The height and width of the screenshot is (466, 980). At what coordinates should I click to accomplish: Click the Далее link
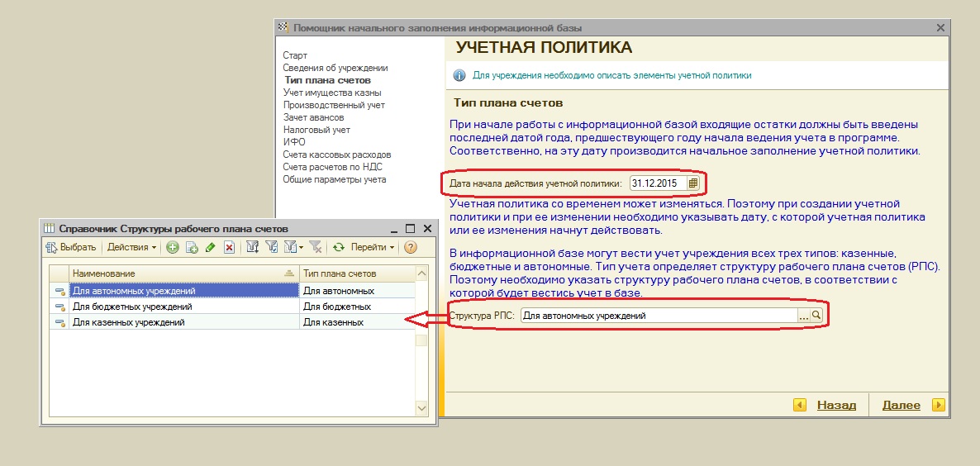pos(902,405)
